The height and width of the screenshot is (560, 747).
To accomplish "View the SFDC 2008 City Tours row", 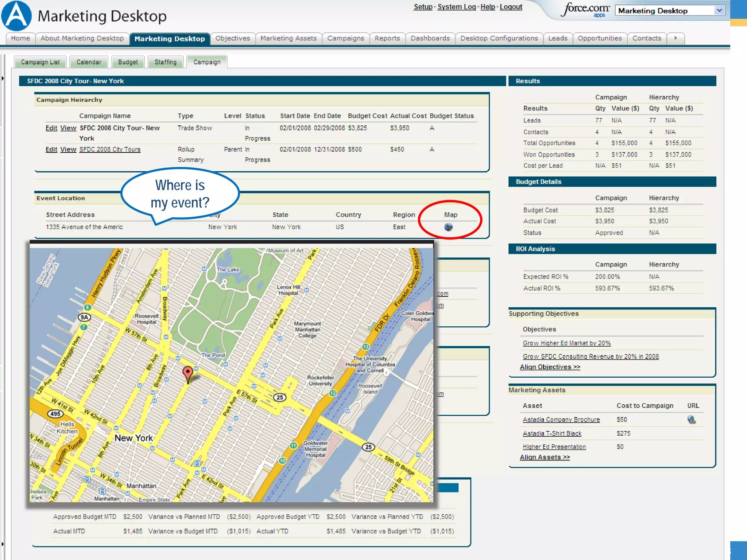I will (x=68, y=149).
